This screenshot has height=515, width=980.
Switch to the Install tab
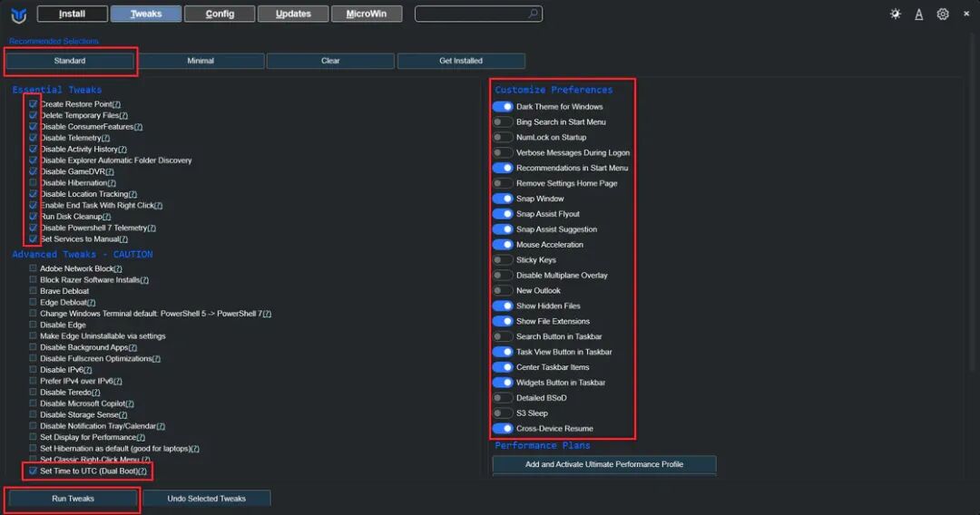[x=72, y=14]
